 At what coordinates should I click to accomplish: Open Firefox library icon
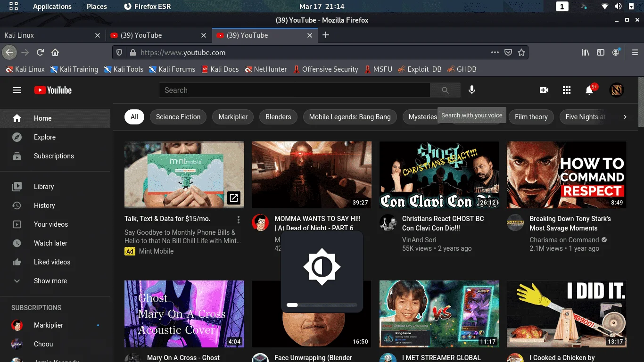click(586, 52)
